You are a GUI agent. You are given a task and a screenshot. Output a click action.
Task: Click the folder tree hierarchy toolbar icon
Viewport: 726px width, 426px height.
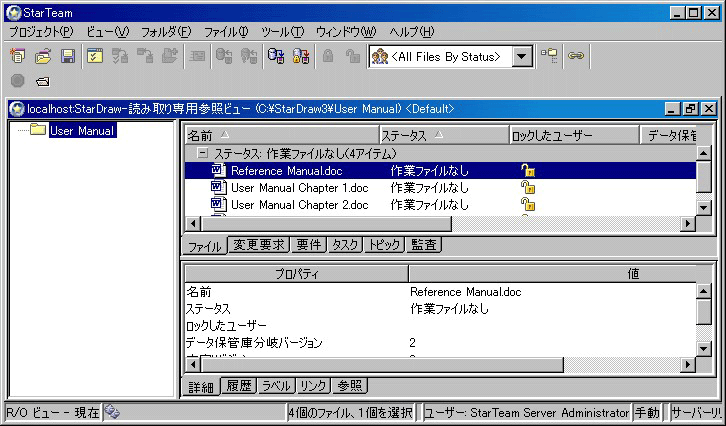[550, 56]
